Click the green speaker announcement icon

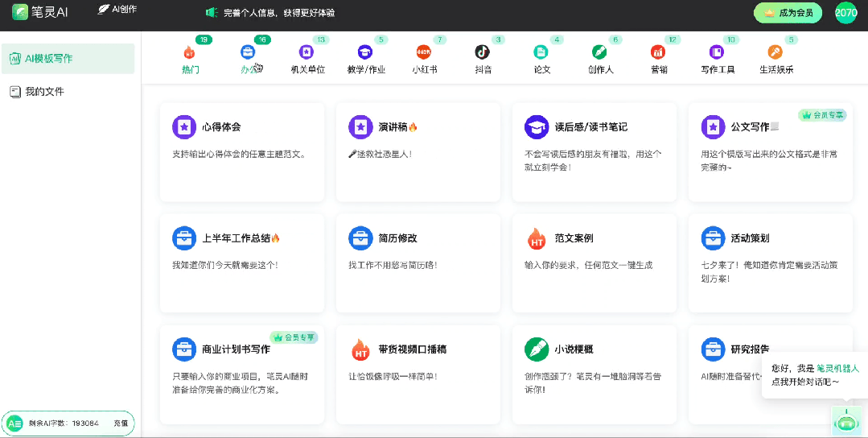pyautogui.click(x=212, y=12)
